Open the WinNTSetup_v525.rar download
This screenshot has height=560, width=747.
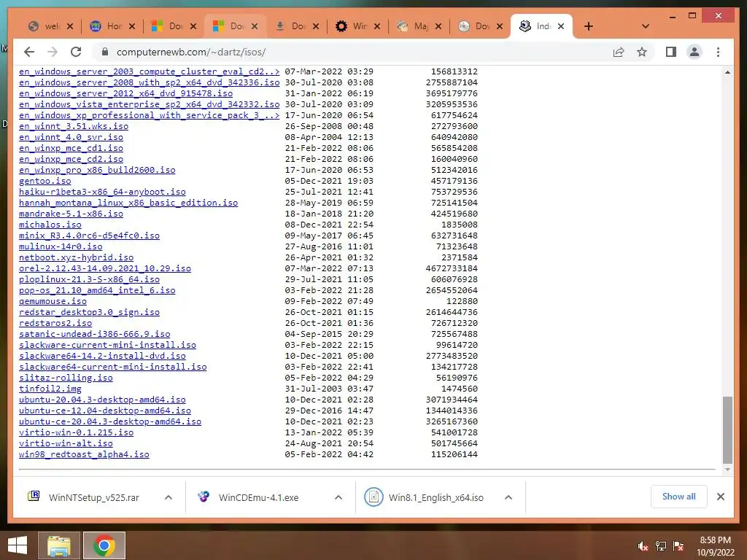[x=94, y=497]
